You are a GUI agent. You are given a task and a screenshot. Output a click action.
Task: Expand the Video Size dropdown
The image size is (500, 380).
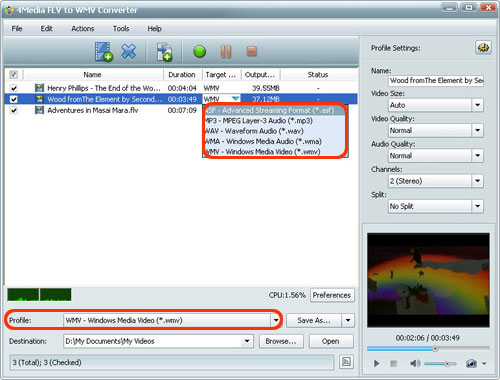coord(477,105)
